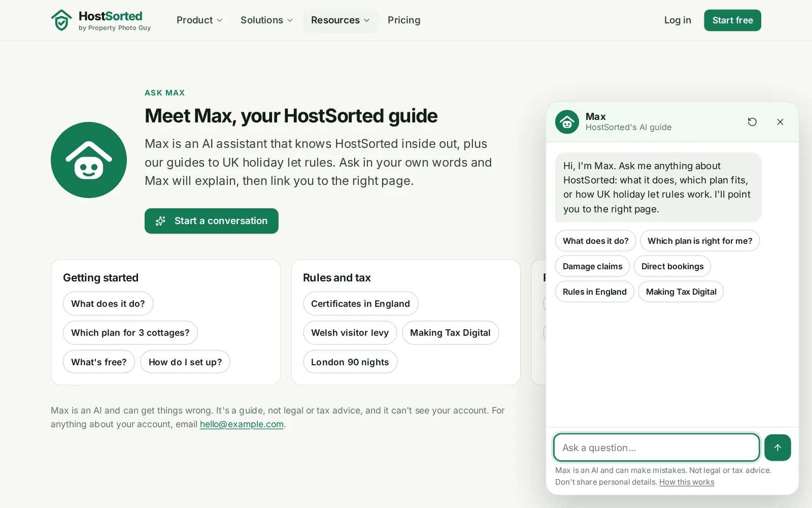Select 'London 90 nights' chip
812x508 pixels.
pos(350,362)
